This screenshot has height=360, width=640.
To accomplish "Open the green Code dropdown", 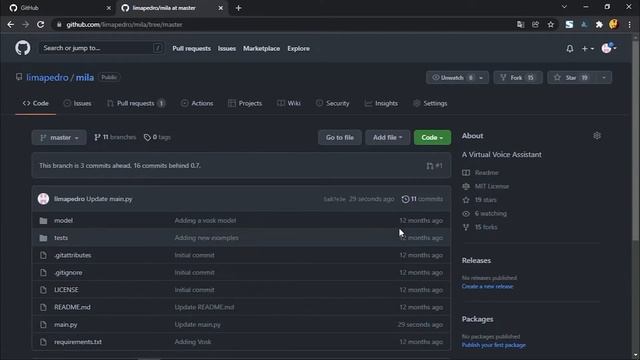I will [x=432, y=138].
